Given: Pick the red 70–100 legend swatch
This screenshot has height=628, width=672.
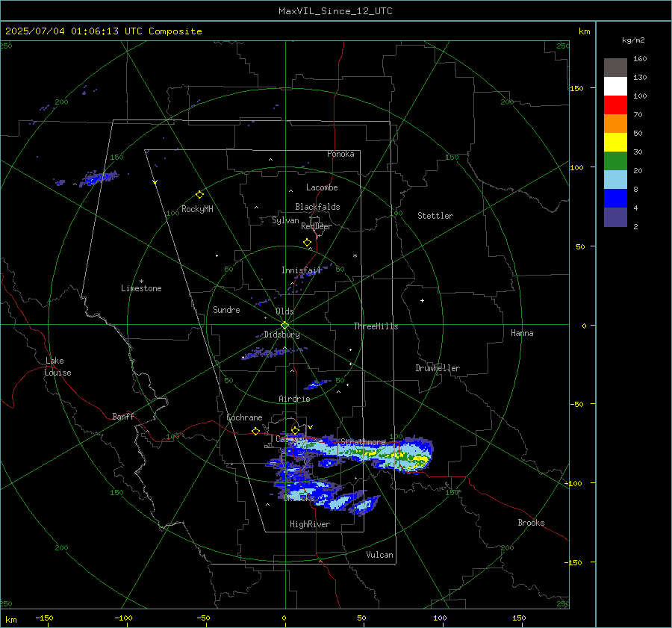Looking at the screenshot, I should [615, 105].
